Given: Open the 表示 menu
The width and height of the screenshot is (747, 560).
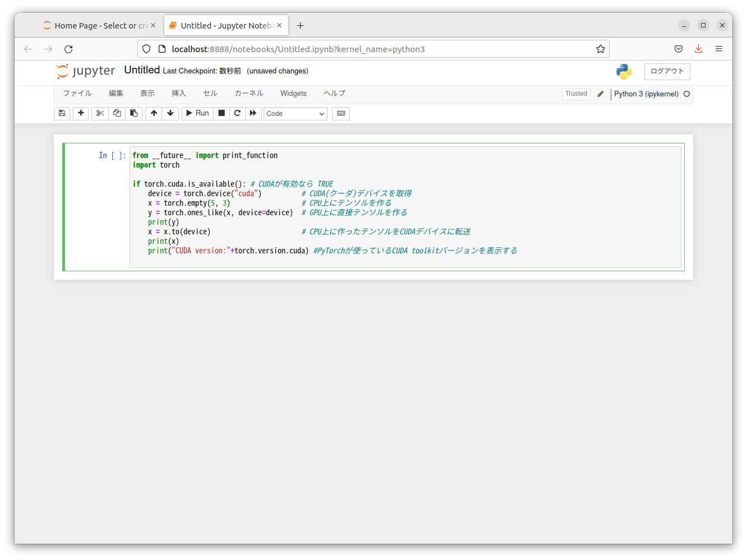Looking at the screenshot, I should 147,94.
